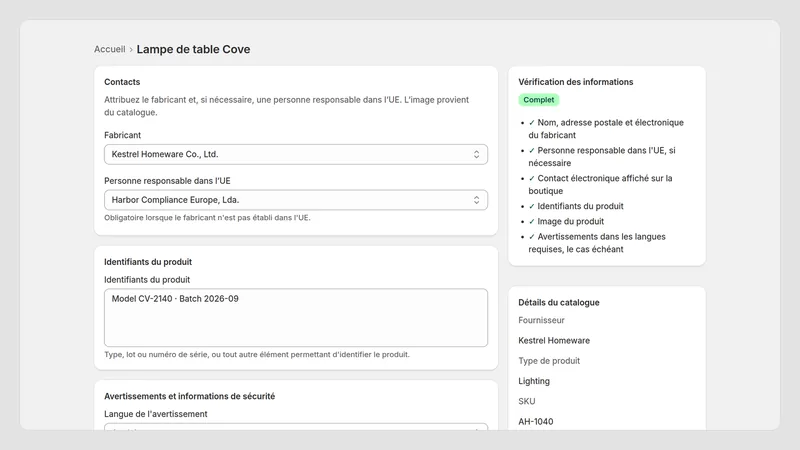Click the 'Avertissements dans les langues requises' item
Viewport: 800px width, 450px height.
[x=597, y=243]
